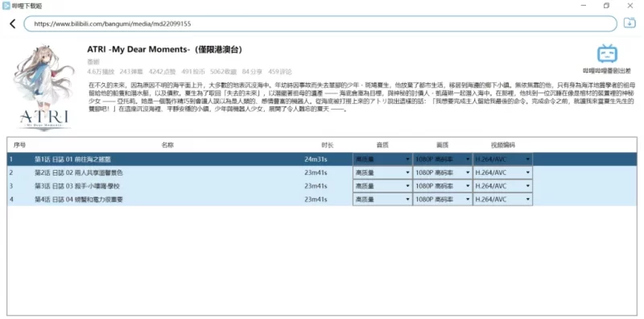Click the 243弹幕 danmaku count
Screen dimensions: 644x319
(x=131, y=72)
